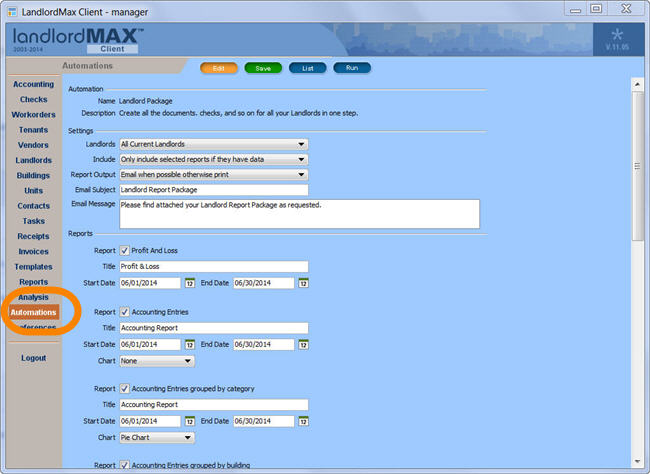Screen dimensions: 650x474
Task: Open the Chart dropdown set to None
Action: coord(157,361)
